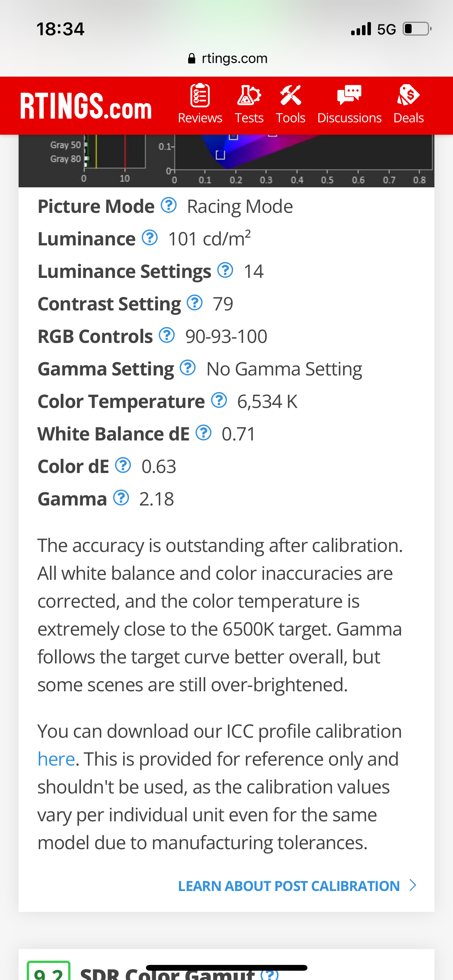453x980 pixels.
Task: Click the help icon beside Color Temperature
Action: click(219, 400)
